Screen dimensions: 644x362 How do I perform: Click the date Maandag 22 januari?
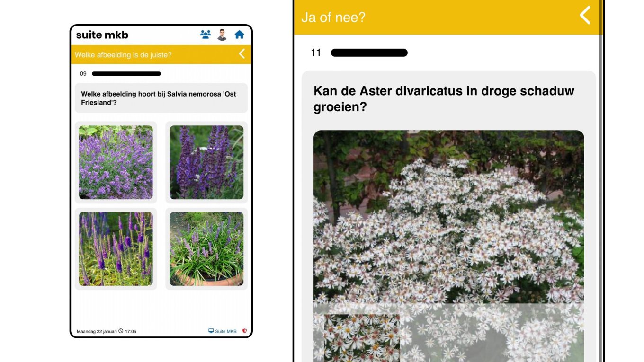96,331
